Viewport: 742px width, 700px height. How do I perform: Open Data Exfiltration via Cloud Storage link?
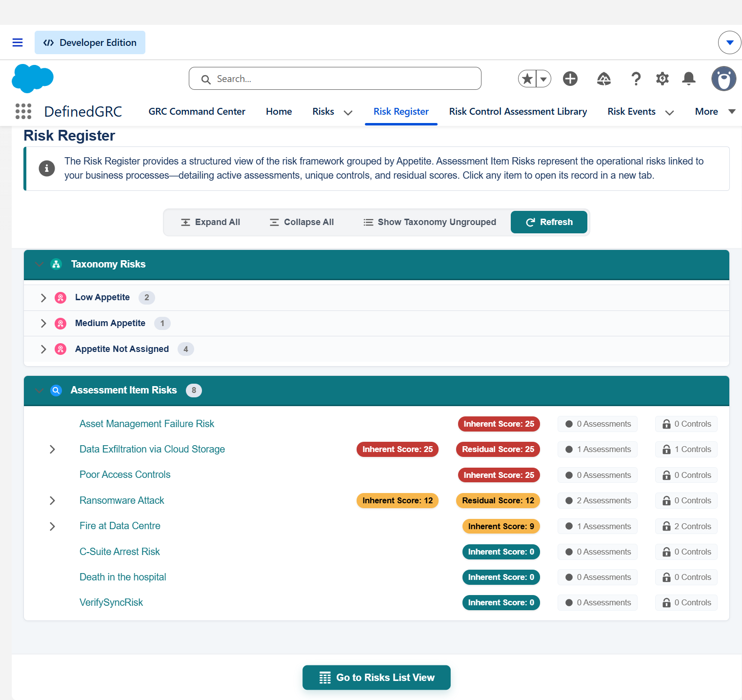pyautogui.click(x=152, y=449)
